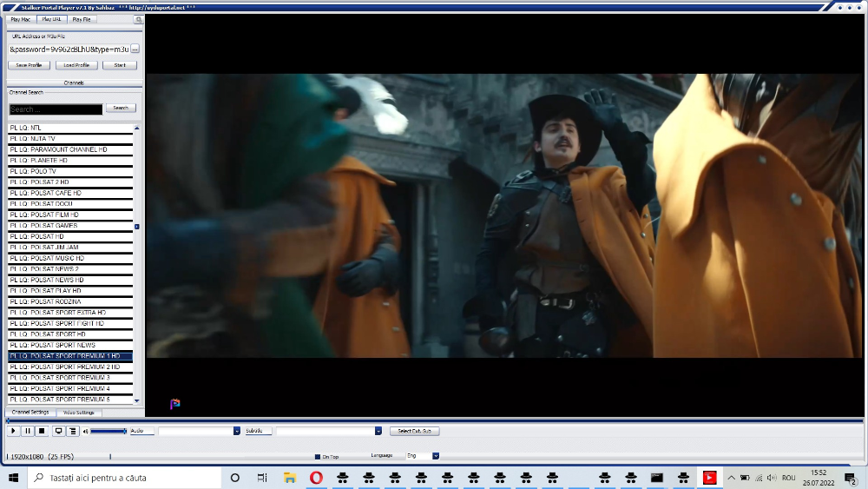Screen dimensions: 868x489
Task: Open Task View from taskbar
Action: click(x=262, y=478)
